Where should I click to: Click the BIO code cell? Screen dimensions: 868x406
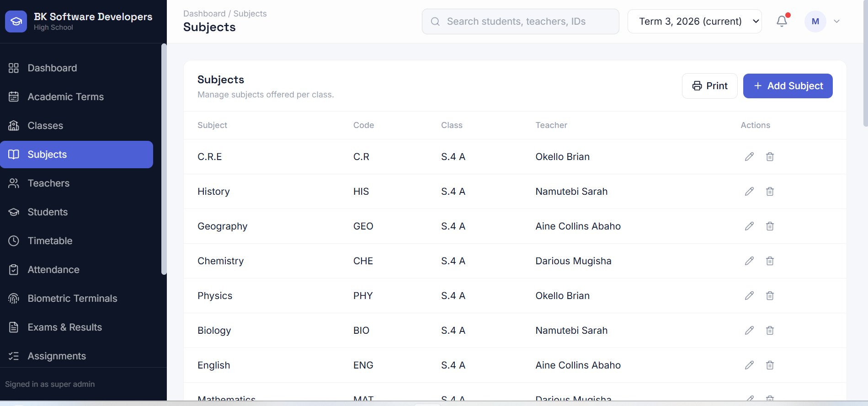click(361, 331)
